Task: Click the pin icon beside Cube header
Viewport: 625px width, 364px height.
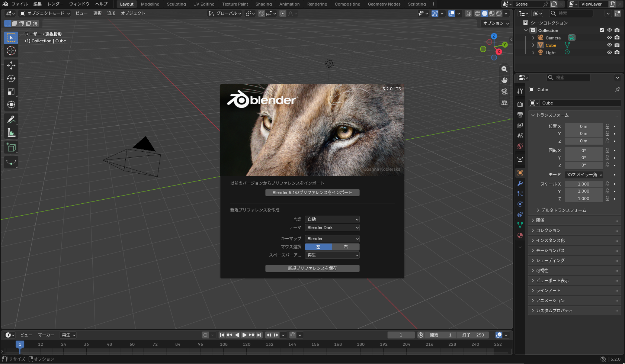Action: pyautogui.click(x=617, y=90)
